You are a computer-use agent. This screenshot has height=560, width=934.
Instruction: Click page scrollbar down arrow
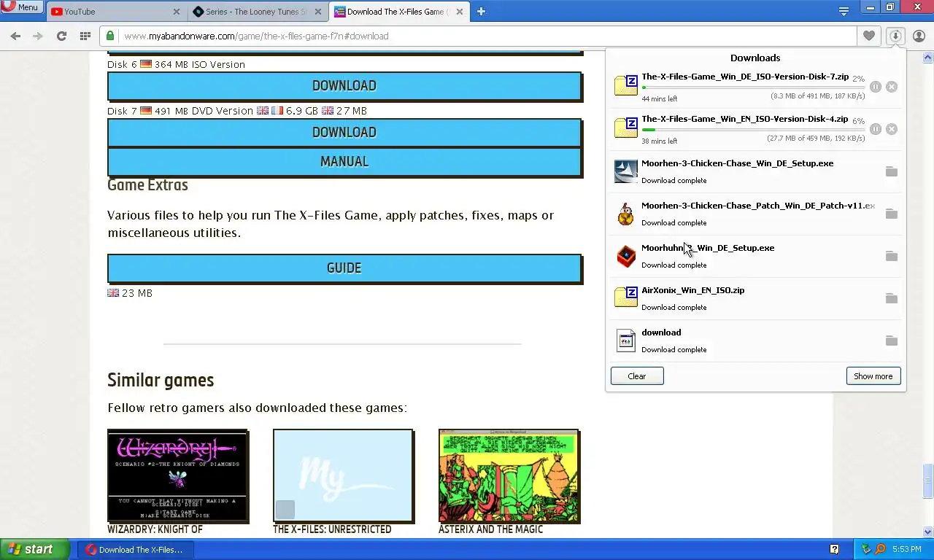click(928, 532)
